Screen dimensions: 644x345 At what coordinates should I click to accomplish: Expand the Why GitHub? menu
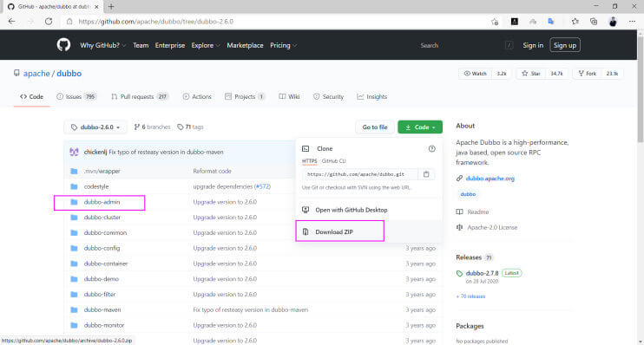[102, 45]
